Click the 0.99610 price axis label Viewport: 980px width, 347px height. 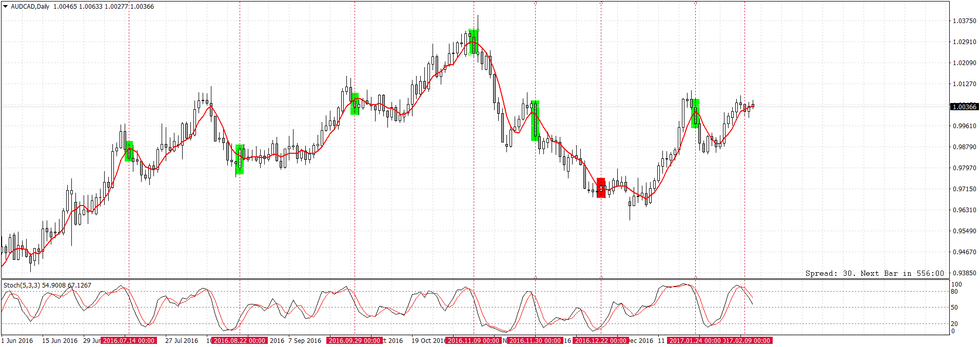tap(965, 126)
